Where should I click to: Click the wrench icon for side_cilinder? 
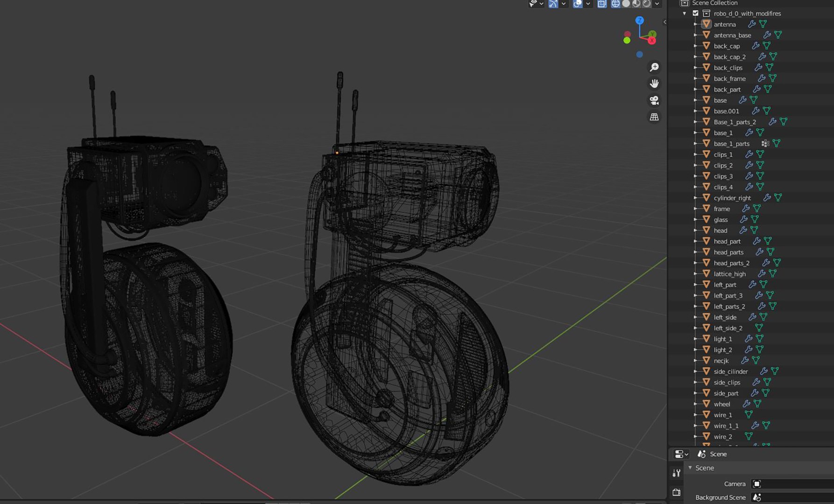click(763, 371)
